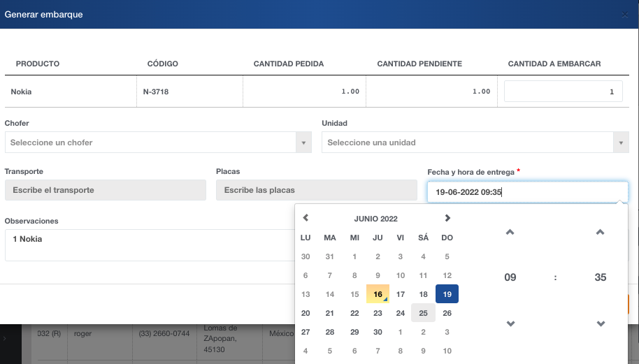The width and height of the screenshot is (639, 364).
Task: Decrease the minutes with down arrow
Action: (600, 323)
